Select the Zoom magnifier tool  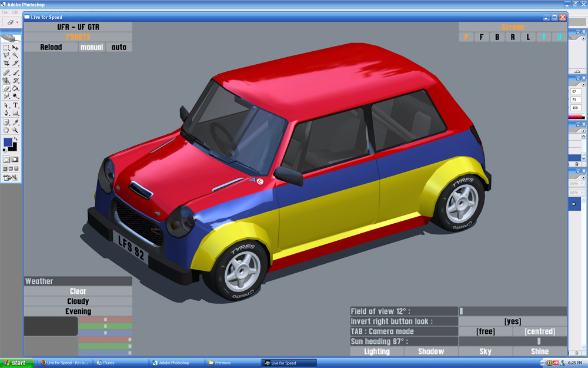pyautogui.click(x=15, y=130)
